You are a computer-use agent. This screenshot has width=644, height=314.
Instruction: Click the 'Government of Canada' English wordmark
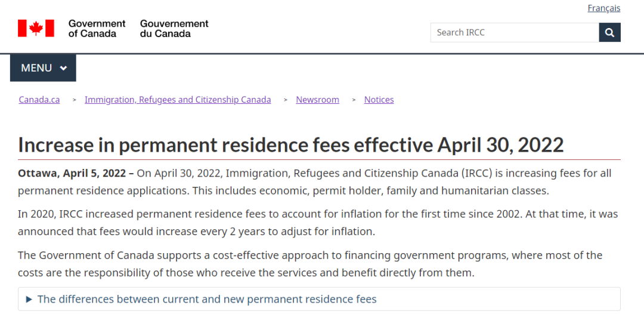coord(97,29)
